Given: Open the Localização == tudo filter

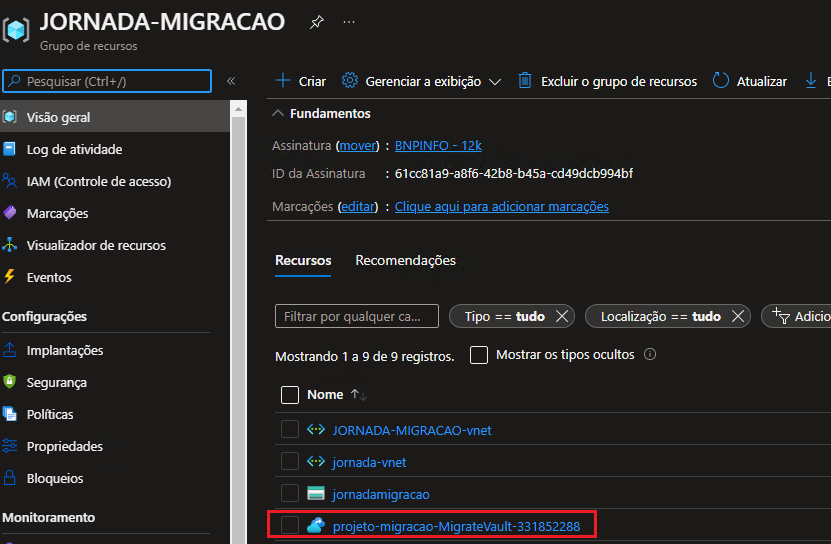Looking at the screenshot, I should (x=660, y=317).
